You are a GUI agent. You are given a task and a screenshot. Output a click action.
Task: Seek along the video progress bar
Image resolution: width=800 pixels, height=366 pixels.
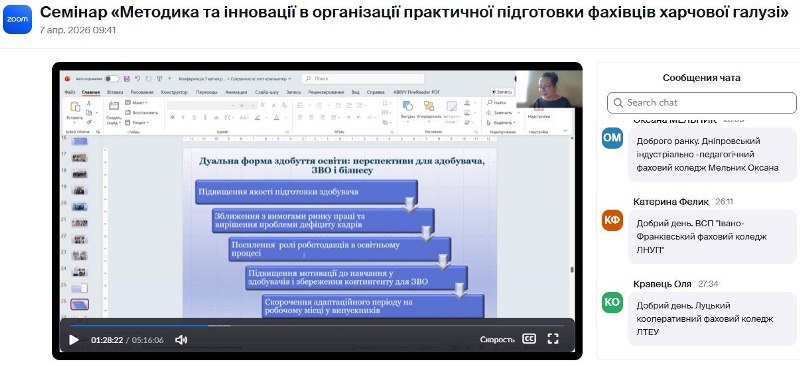[316, 325]
